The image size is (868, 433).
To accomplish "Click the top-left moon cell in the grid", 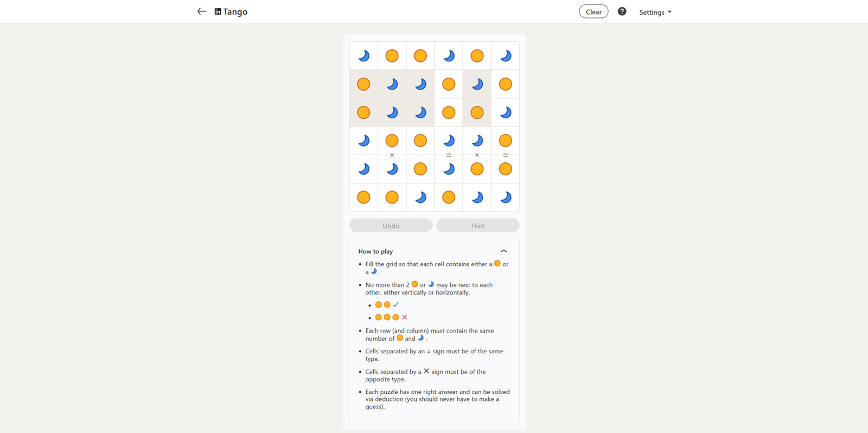I will click(363, 56).
